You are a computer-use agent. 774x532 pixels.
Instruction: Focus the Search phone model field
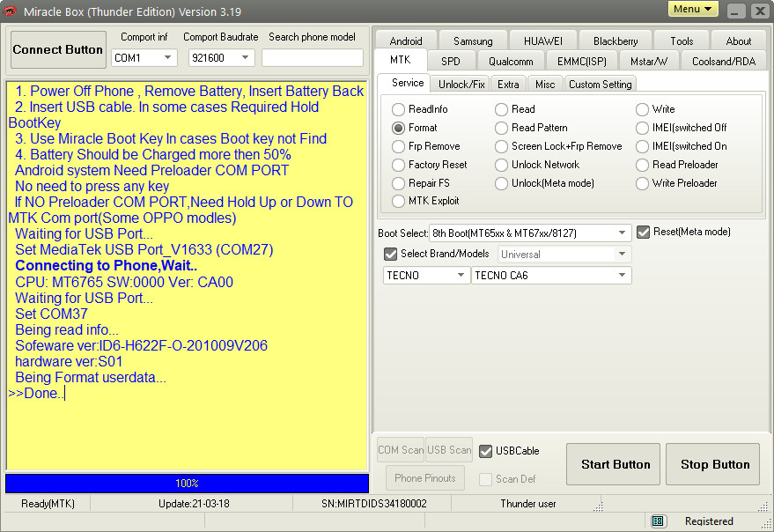pyautogui.click(x=313, y=58)
